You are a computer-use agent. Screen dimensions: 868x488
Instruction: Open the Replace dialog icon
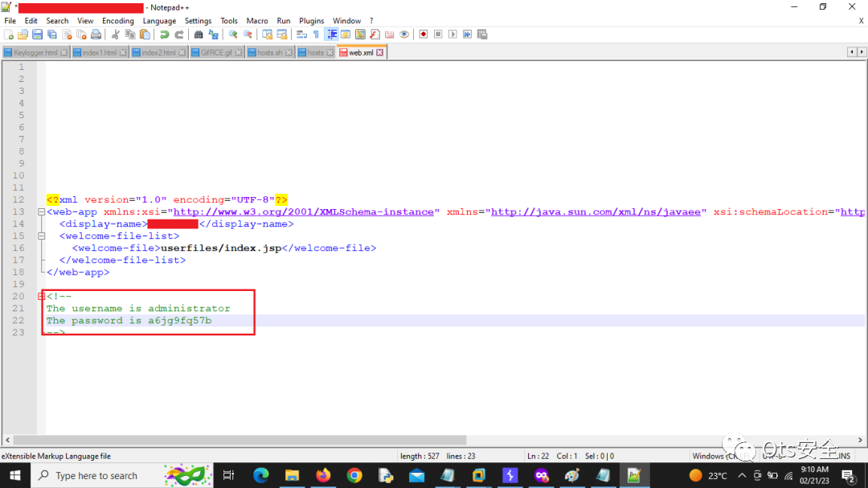coord(213,35)
